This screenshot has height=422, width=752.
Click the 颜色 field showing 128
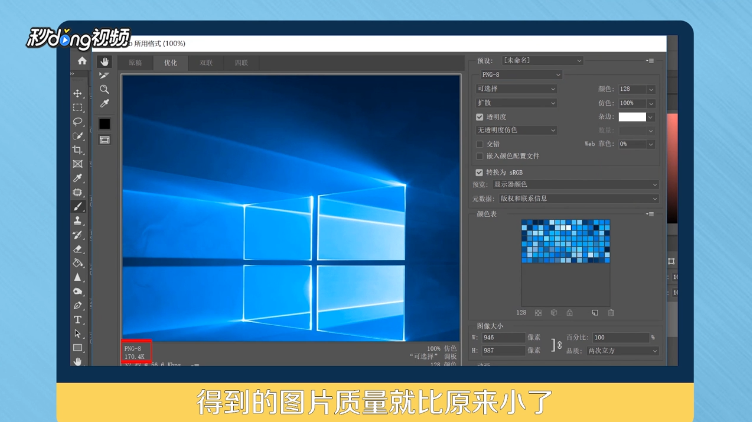pos(632,89)
